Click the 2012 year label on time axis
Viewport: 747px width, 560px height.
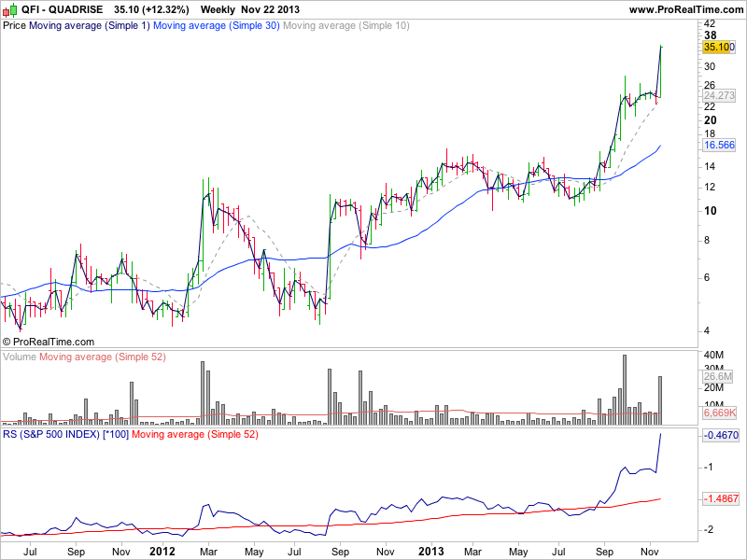(x=162, y=552)
